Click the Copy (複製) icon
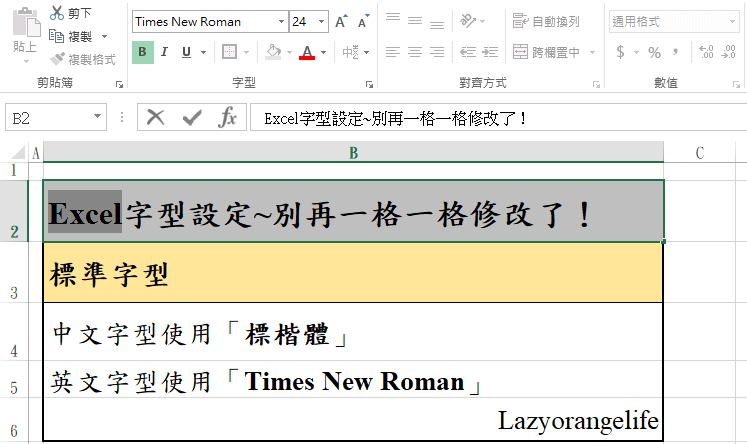 (x=57, y=36)
